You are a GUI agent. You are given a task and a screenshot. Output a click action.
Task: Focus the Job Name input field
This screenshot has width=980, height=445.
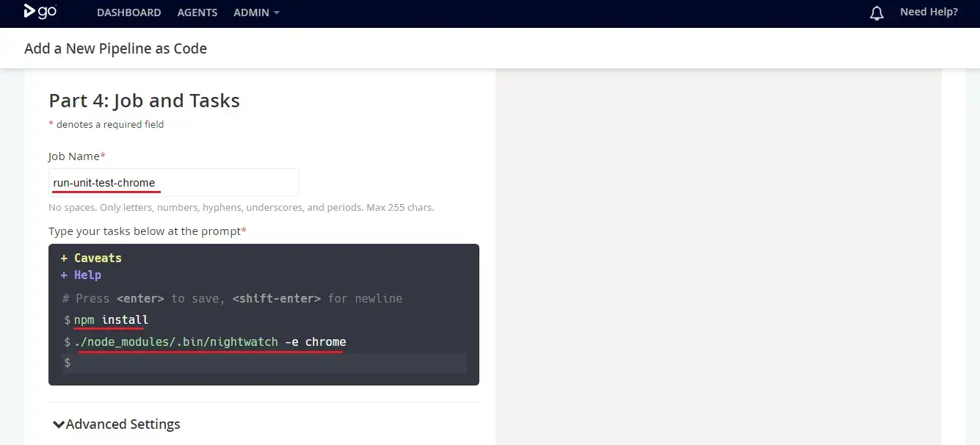tap(173, 183)
